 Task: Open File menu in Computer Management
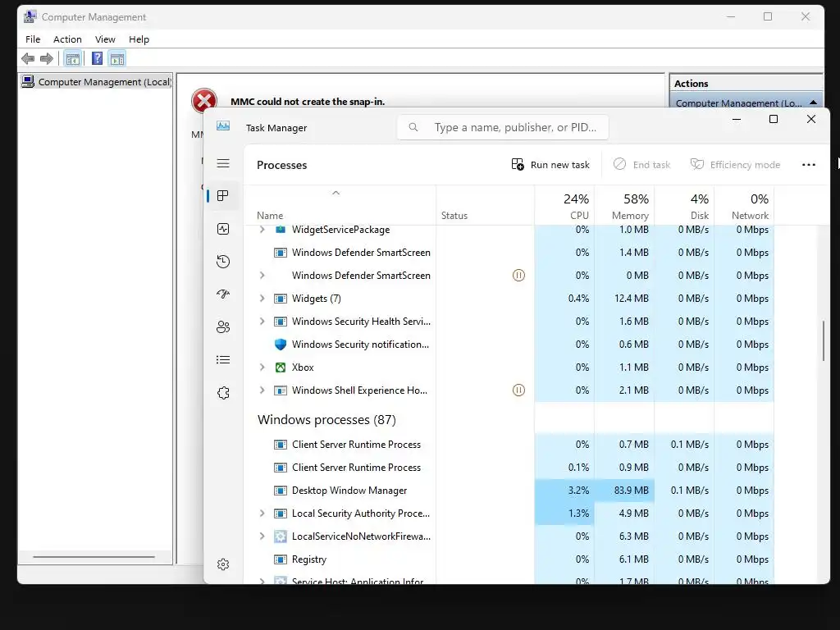click(33, 39)
